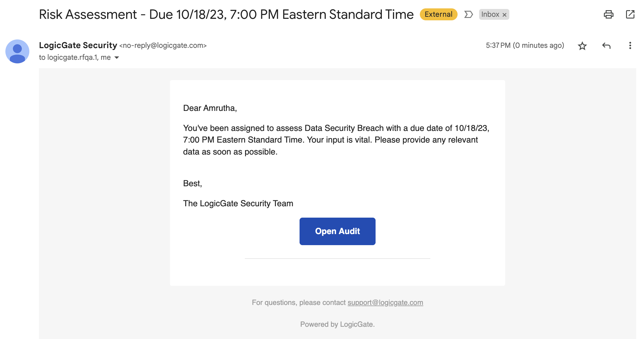Click the yellow External badge

click(438, 14)
